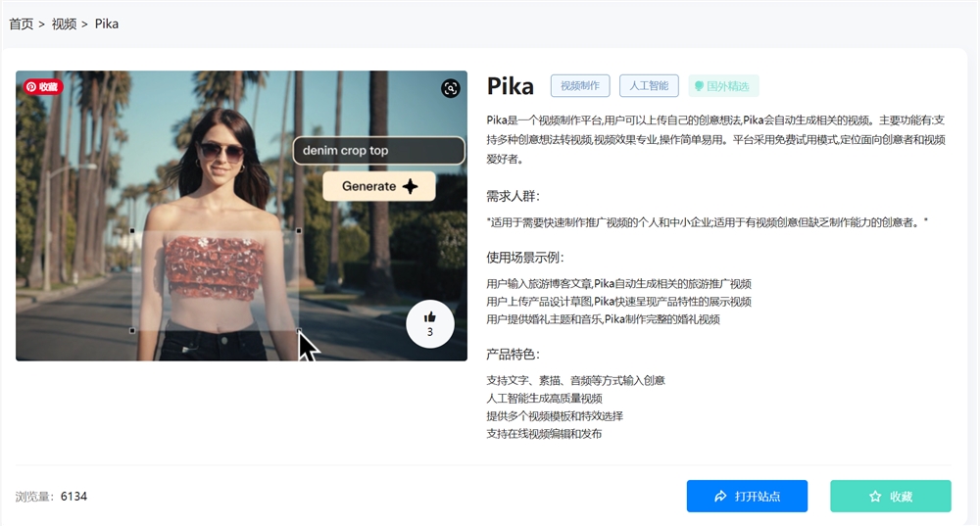This screenshot has height=526, width=980.
Task: Open image search lens icon on preview
Action: tap(451, 88)
